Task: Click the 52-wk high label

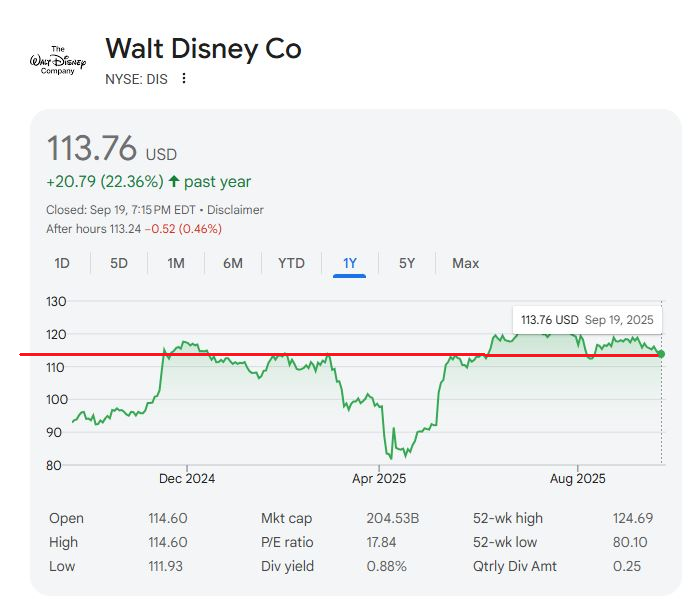Action: (508, 518)
